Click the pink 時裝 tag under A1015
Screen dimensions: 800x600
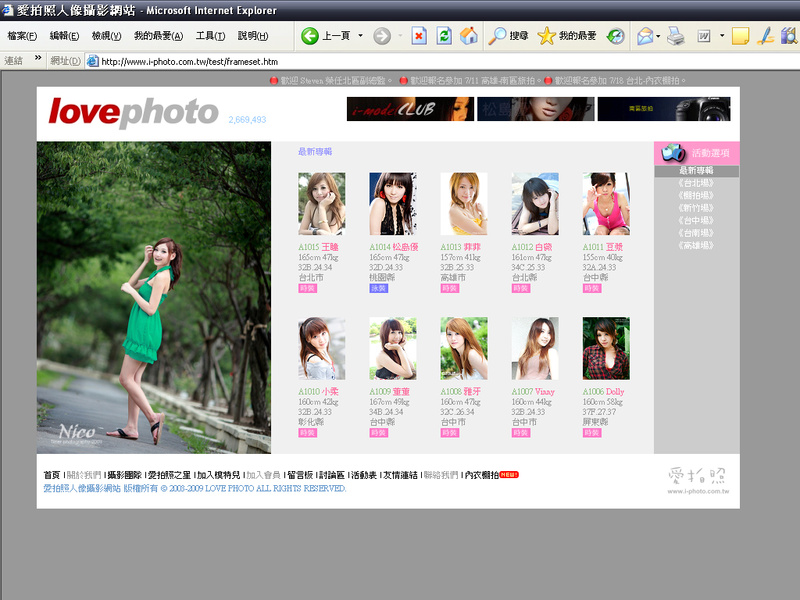pos(308,288)
